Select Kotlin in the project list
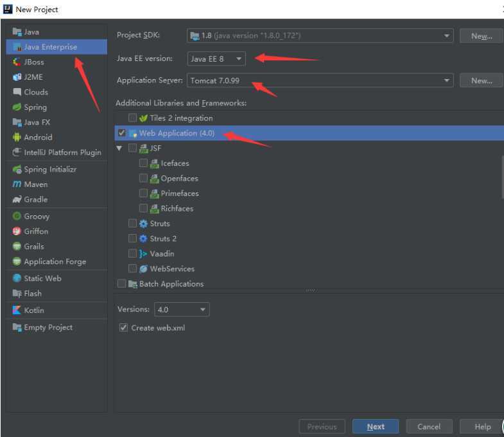Image resolution: width=504 pixels, height=437 pixels. pyautogui.click(x=56, y=310)
